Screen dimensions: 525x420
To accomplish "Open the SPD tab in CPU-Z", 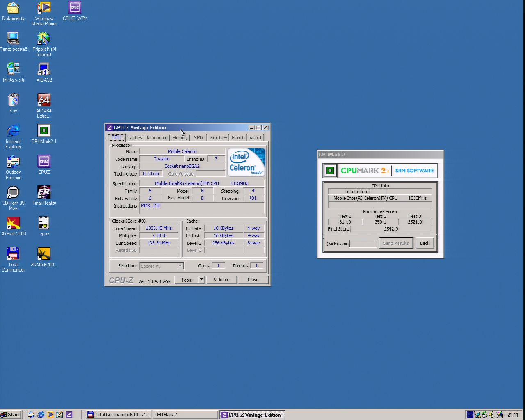I will click(199, 138).
